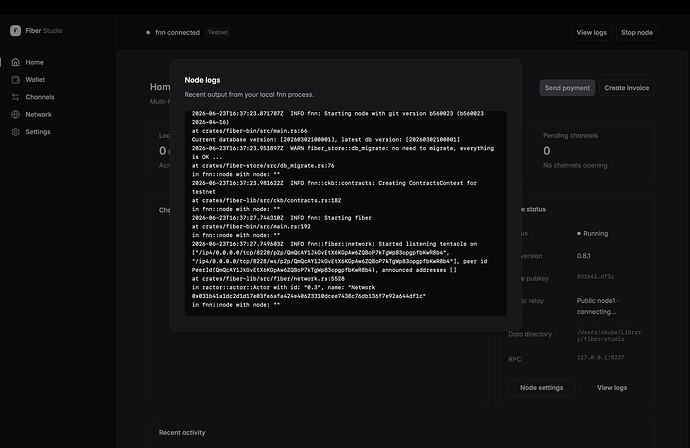
Task: Click the version value 0.8.1
Action: 584,256
